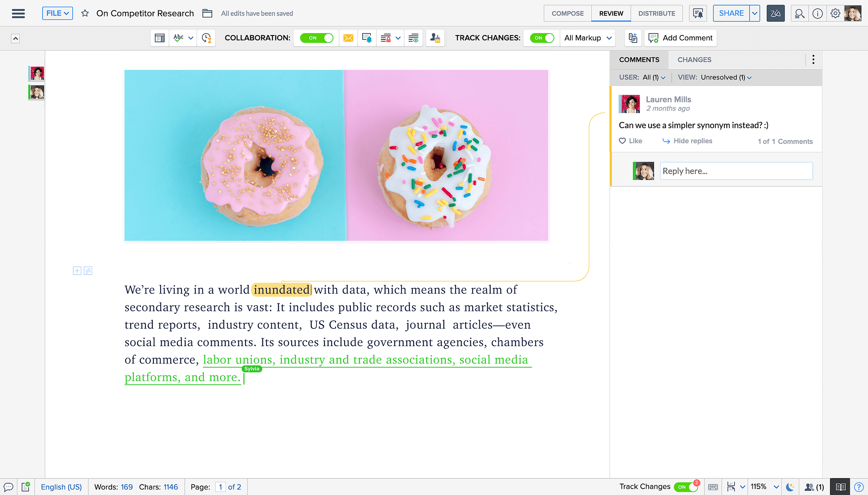Viewport: 868px width, 495px height.
Task: Click the Reply here input field
Action: 736,171
